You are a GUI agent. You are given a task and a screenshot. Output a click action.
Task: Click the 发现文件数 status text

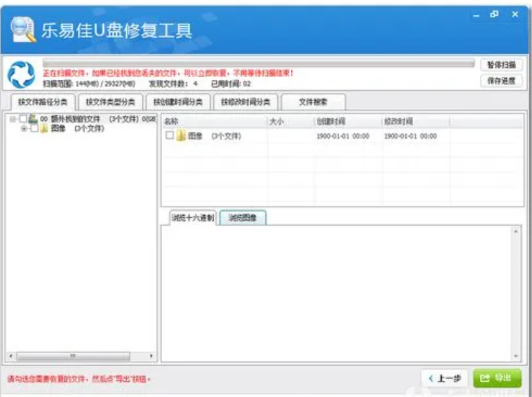pyautogui.click(x=173, y=84)
